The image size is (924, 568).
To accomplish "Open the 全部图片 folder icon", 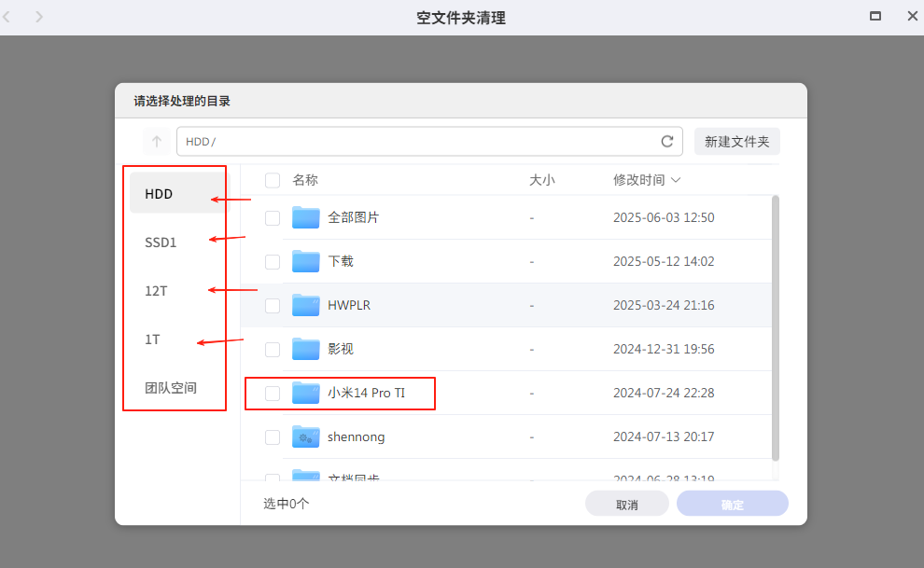I will 306,217.
